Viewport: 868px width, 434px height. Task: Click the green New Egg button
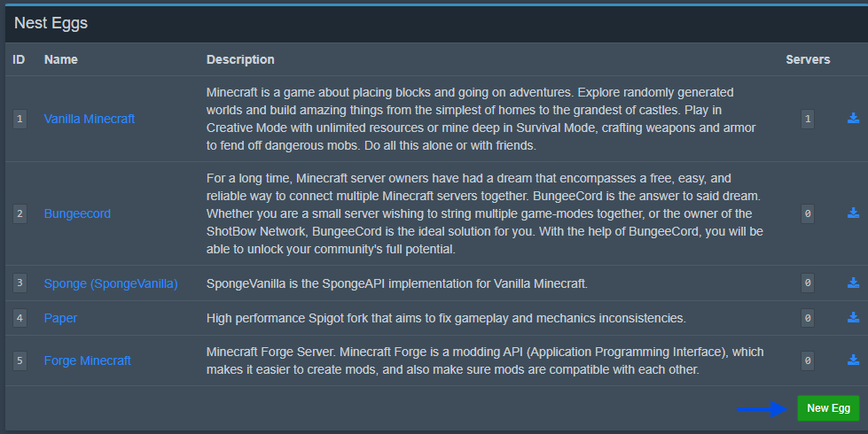[x=828, y=408]
